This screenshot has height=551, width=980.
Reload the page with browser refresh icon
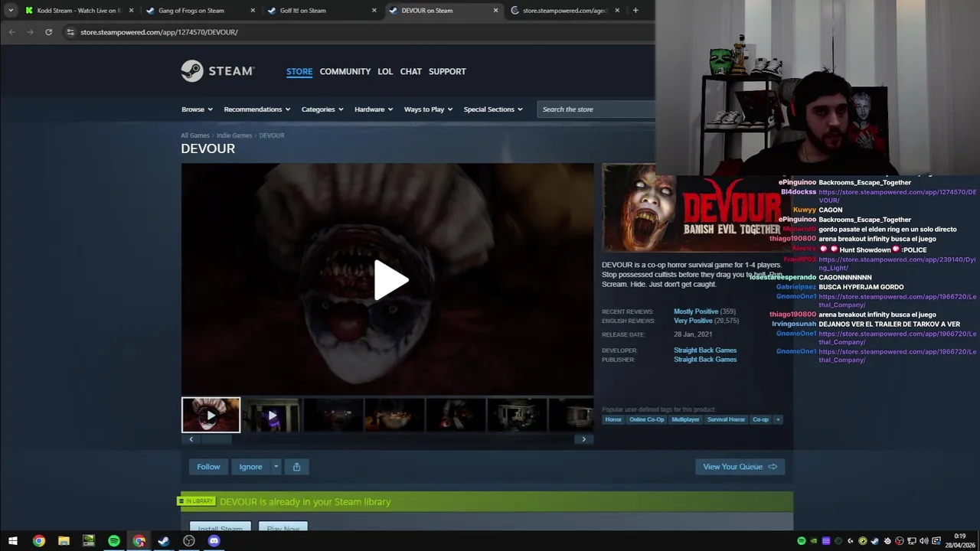point(48,32)
